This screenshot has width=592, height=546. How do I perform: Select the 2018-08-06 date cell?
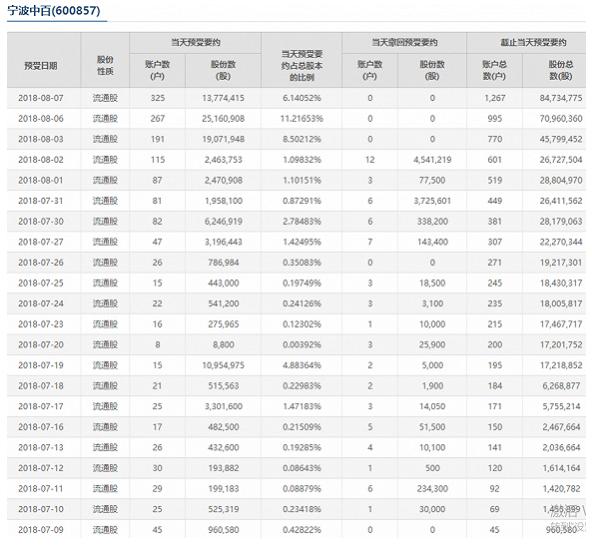pyautogui.click(x=41, y=119)
